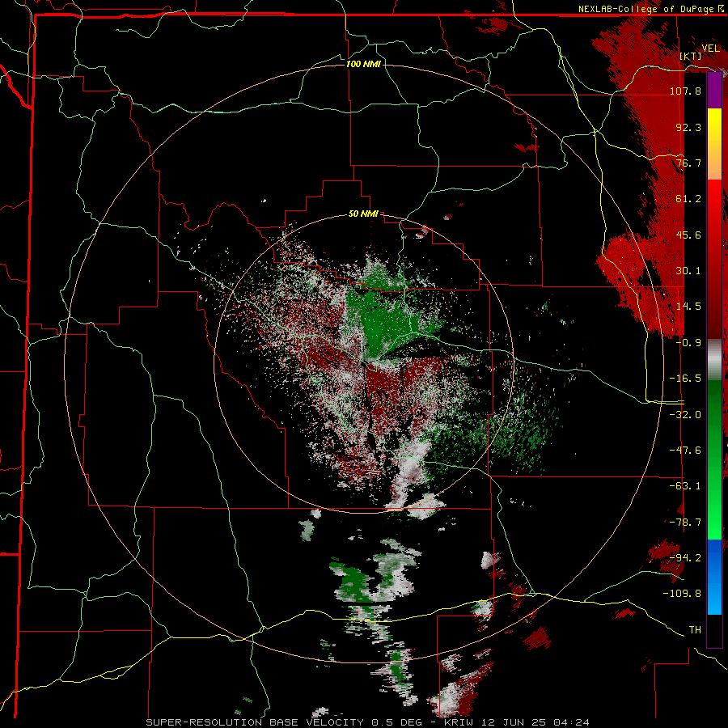This screenshot has height=728, width=728.
Task: Click the 107.8 scale value
Action: [x=685, y=91]
